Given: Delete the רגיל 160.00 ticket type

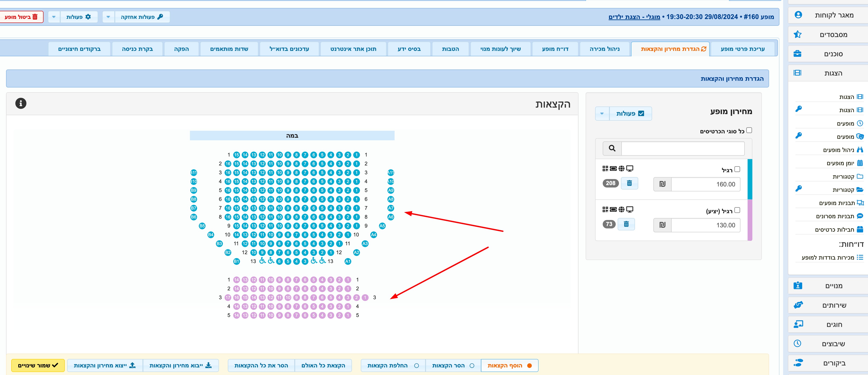Looking at the screenshot, I should coord(629,183).
